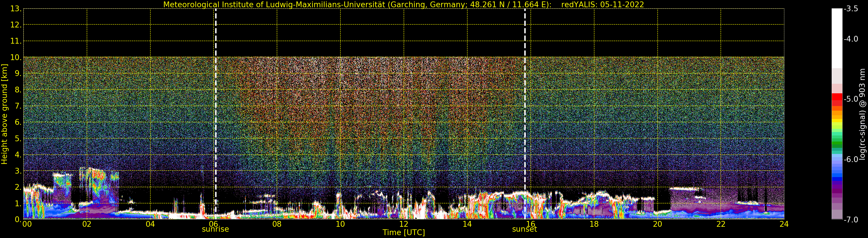The image size is (868, 238).
Task: Click the height axis tick label '2.'
Action: click(18, 187)
